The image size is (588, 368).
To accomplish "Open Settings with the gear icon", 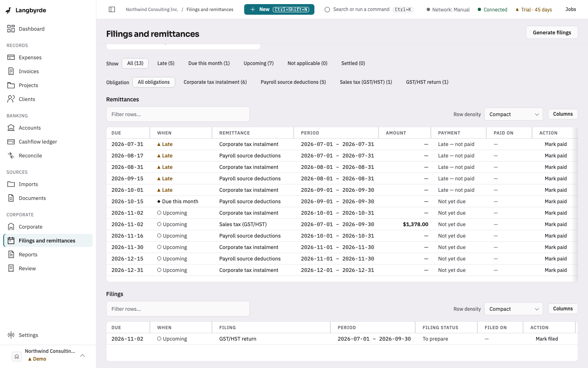I will [48, 335].
